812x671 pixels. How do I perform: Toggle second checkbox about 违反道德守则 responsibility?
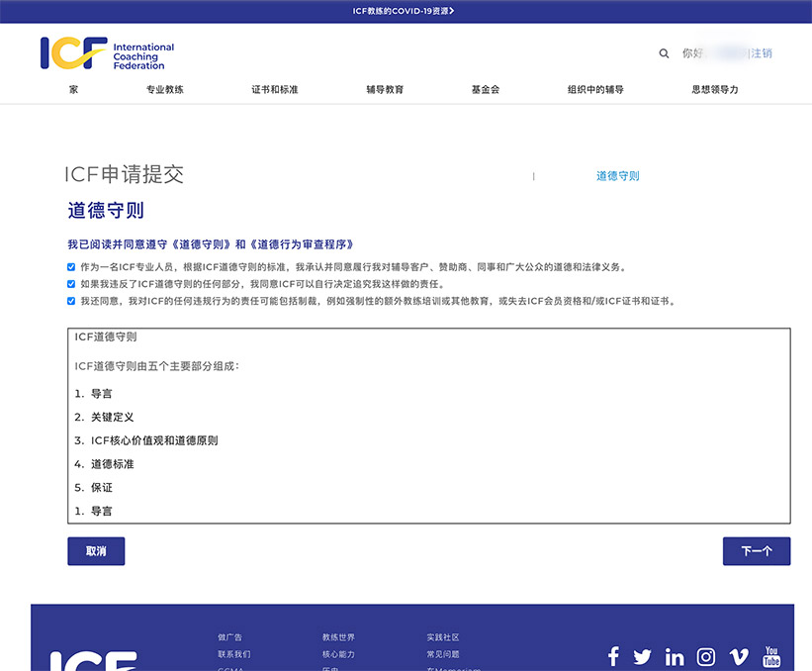click(x=71, y=284)
